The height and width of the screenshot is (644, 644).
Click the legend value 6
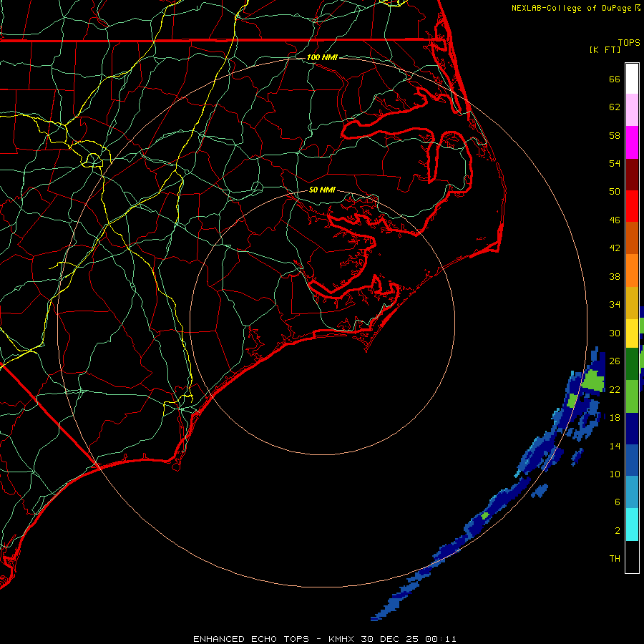(618, 502)
